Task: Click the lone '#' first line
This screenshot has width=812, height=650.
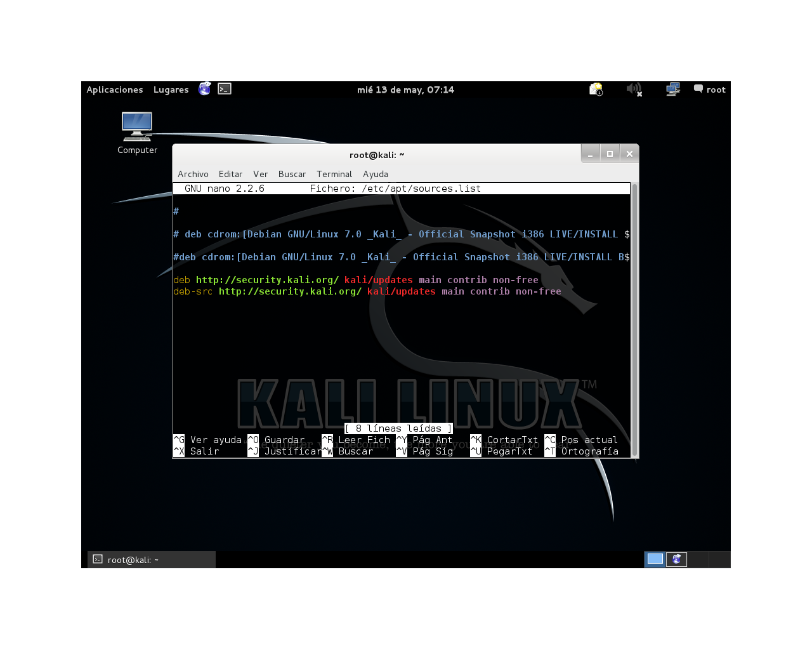Action: pyautogui.click(x=176, y=211)
